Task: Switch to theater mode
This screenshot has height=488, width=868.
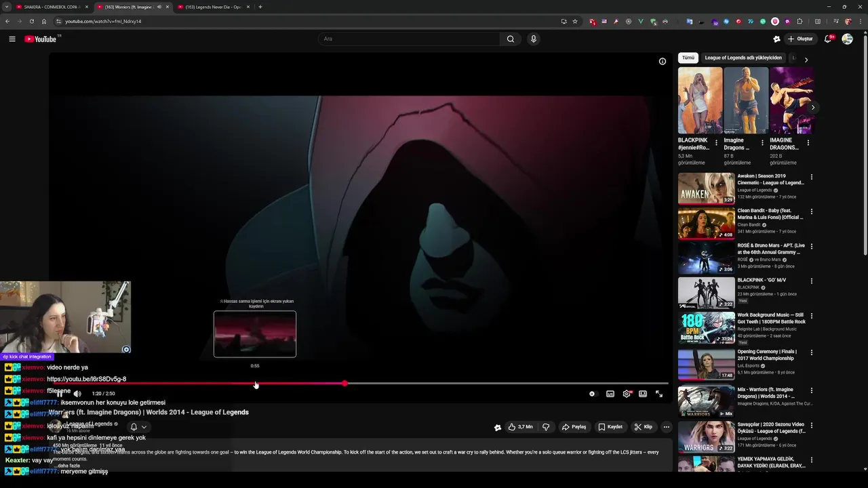Action: [x=643, y=394]
